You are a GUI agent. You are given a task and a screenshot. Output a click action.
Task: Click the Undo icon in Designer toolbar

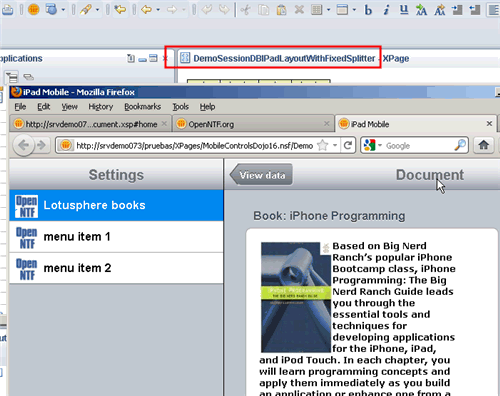(207, 9)
